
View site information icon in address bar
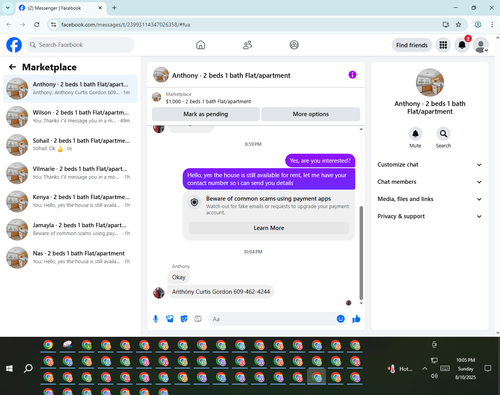coord(54,25)
